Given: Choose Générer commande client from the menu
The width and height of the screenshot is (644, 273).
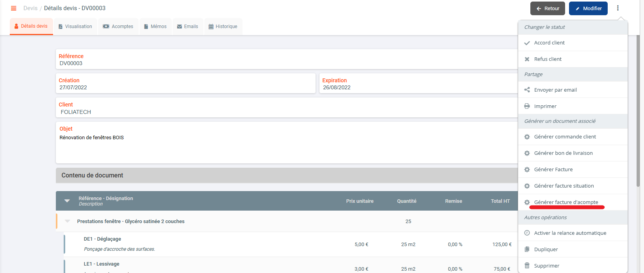Looking at the screenshot, I should (565, 137).
